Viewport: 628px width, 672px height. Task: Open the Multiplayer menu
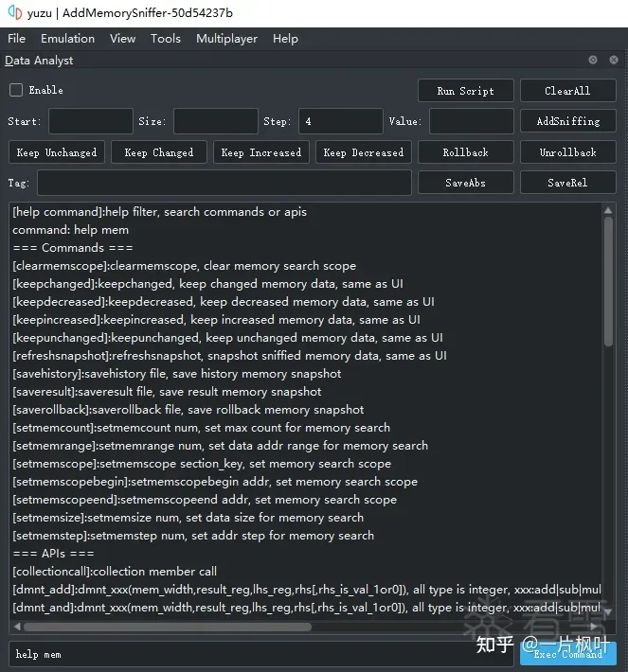227,39
